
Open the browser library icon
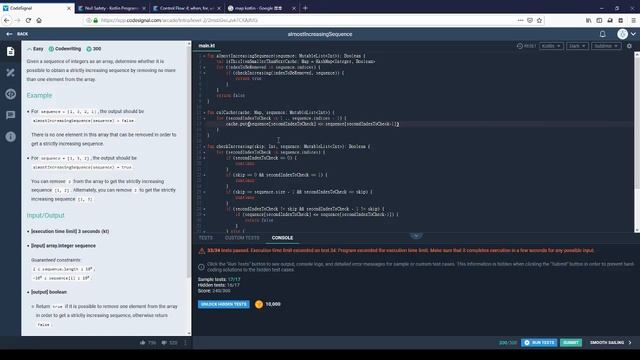pyautogui.click(x=589, y=20)
